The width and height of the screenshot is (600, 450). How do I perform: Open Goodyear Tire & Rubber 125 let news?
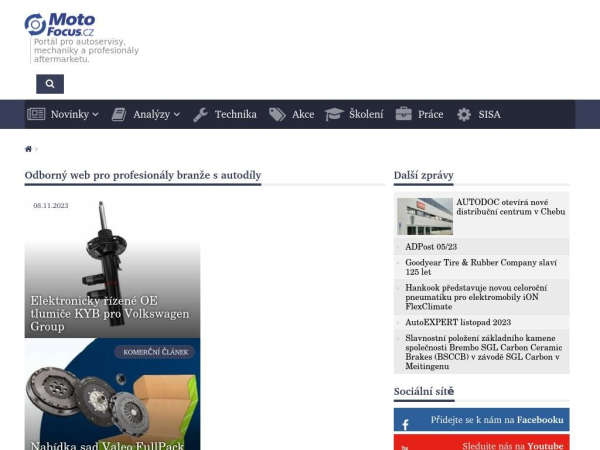click(481, 267)
